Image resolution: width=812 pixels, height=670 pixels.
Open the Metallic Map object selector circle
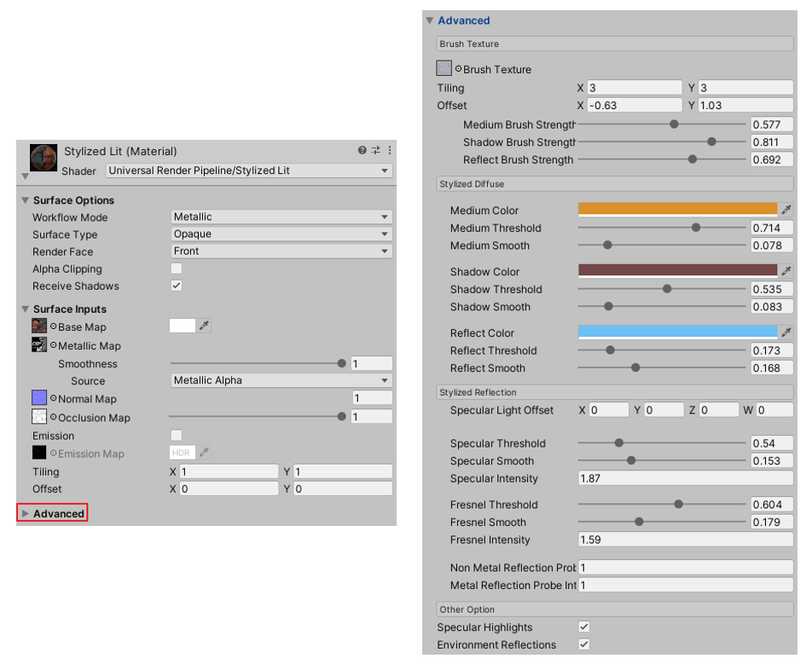[x=54, y=345]
